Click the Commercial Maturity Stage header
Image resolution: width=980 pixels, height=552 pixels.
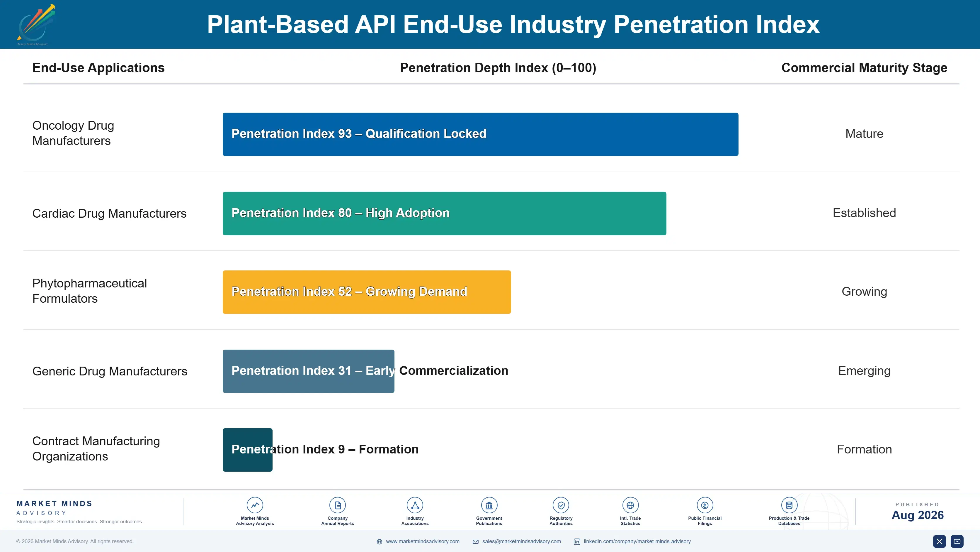[864, 68]
